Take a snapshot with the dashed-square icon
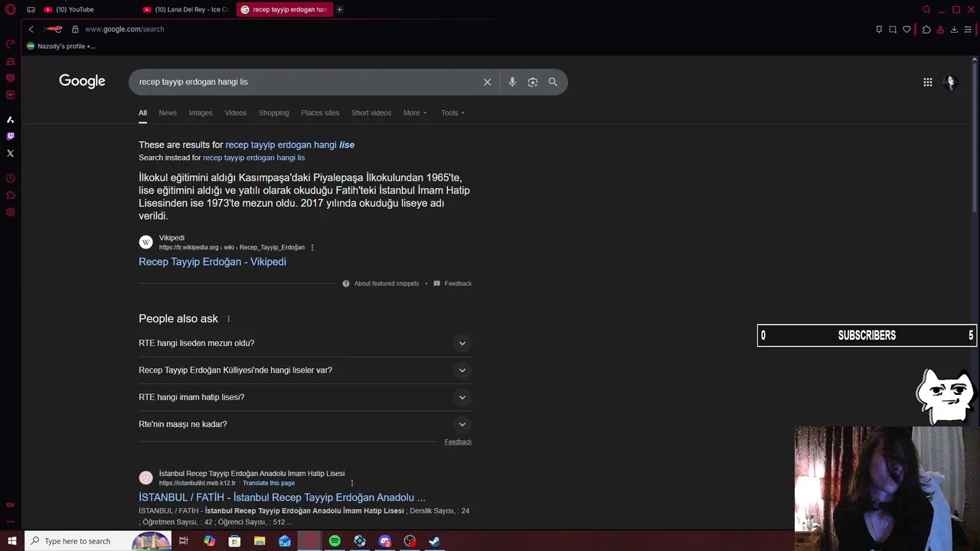The image size is (980, 551). point(893,29)
